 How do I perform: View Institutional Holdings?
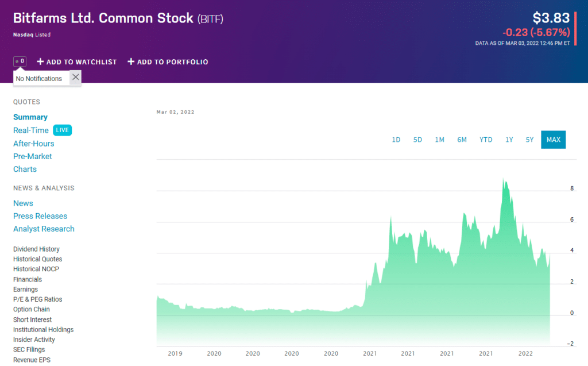[44, 330]
